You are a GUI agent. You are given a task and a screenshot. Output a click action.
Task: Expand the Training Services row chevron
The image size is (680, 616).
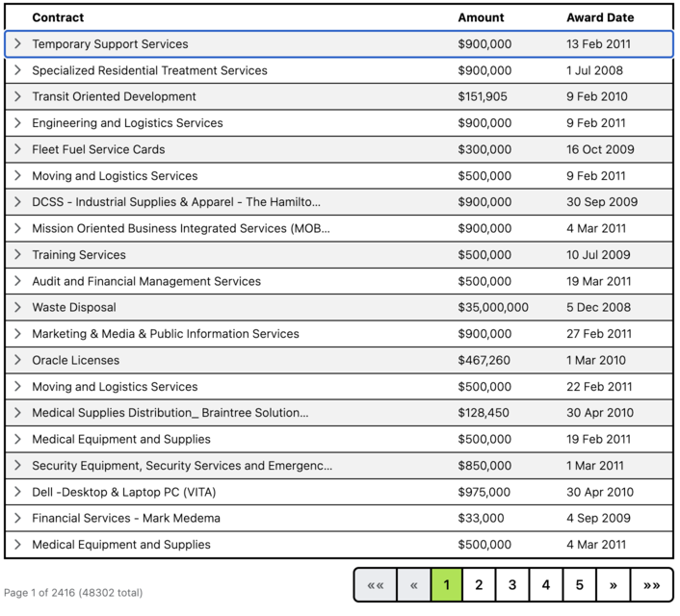17,255
